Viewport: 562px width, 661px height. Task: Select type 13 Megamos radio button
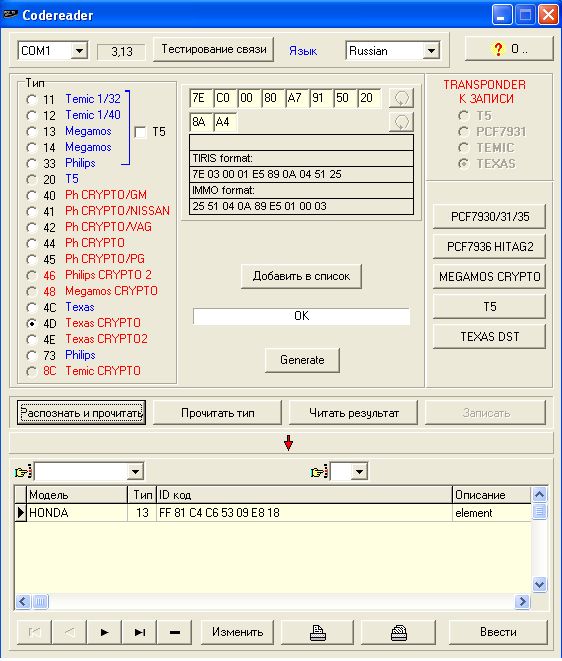pyautogui.click(x=31, y=132)
